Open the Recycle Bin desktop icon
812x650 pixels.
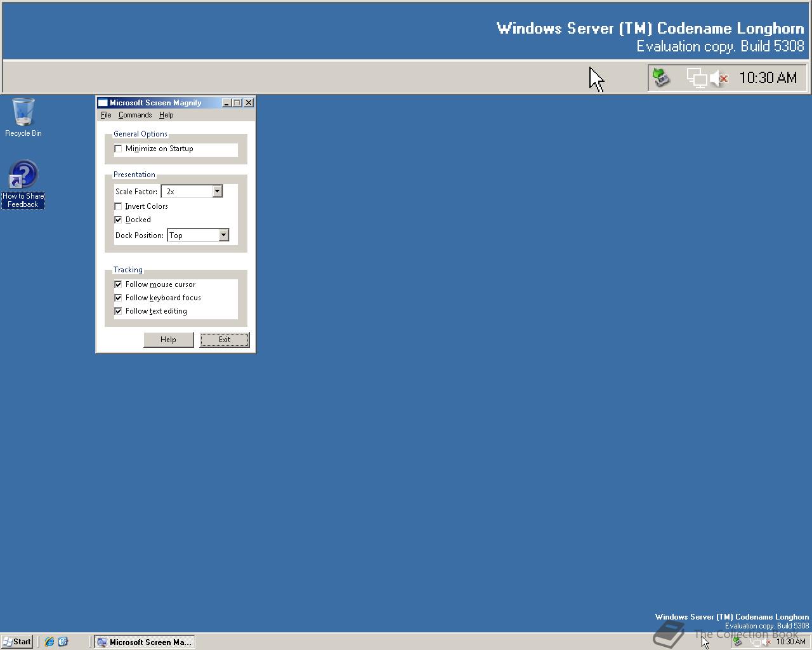point(23,117)
